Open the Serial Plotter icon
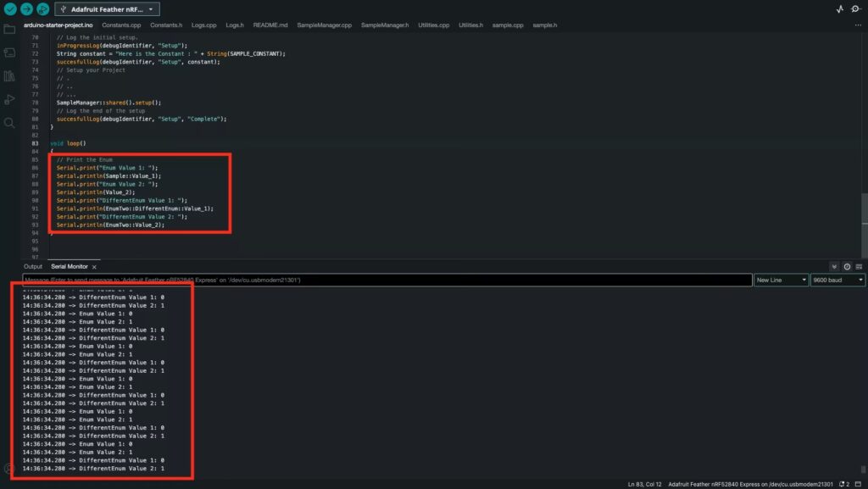868x489 pixels. 839,8
